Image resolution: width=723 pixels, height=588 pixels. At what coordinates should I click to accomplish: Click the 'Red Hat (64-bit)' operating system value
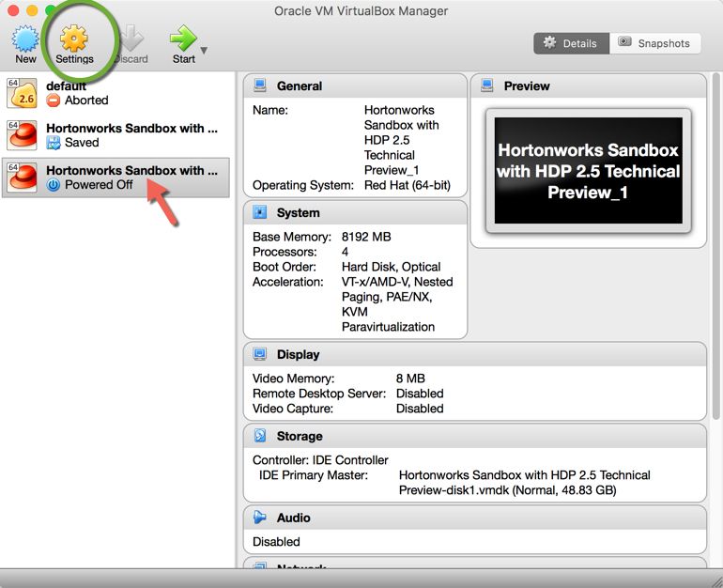point(408,185)
